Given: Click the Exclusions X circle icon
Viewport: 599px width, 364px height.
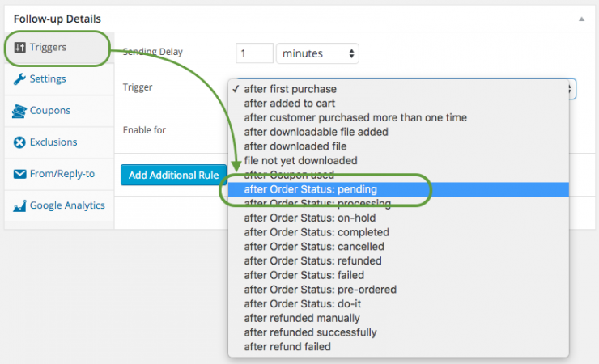Looking at the screenshot, I should [19, 142].
